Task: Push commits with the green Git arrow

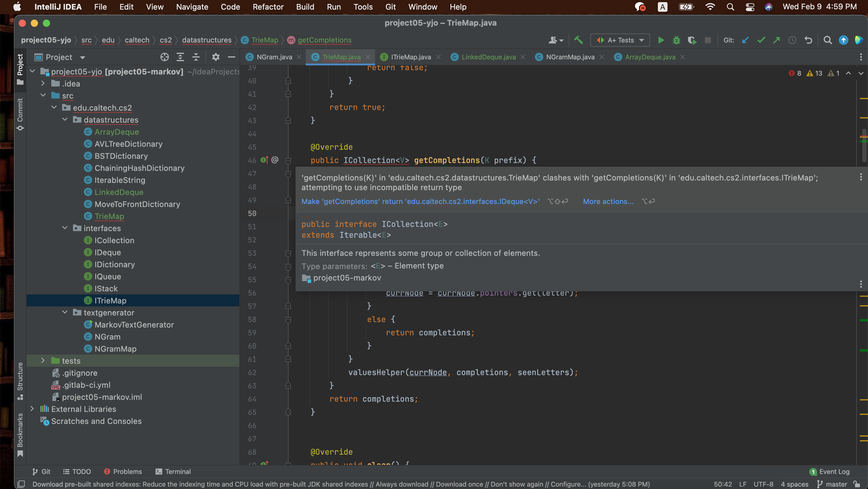Action: click(x=776, y=40)
